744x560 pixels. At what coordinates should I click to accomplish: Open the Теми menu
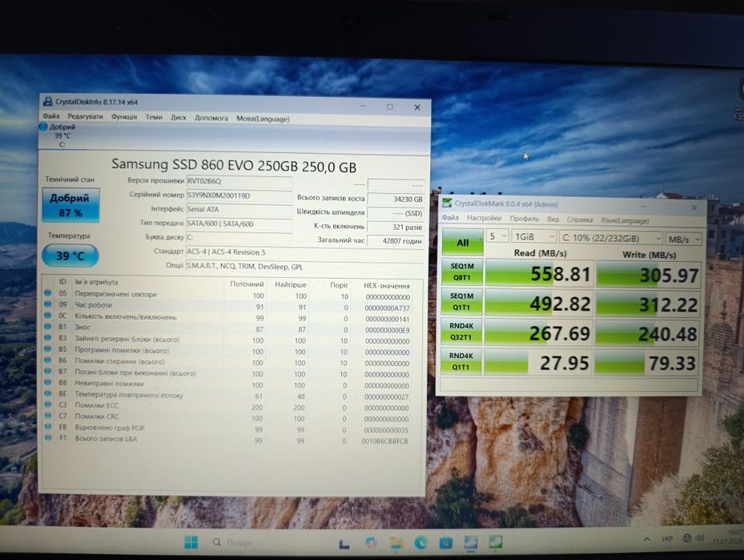click(x=153, y=117)
